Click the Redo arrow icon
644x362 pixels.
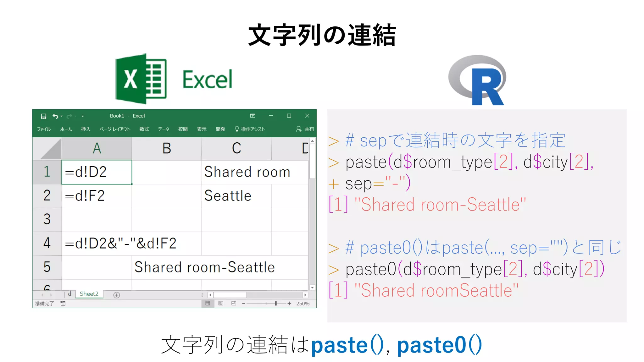[x=69, y=116]
